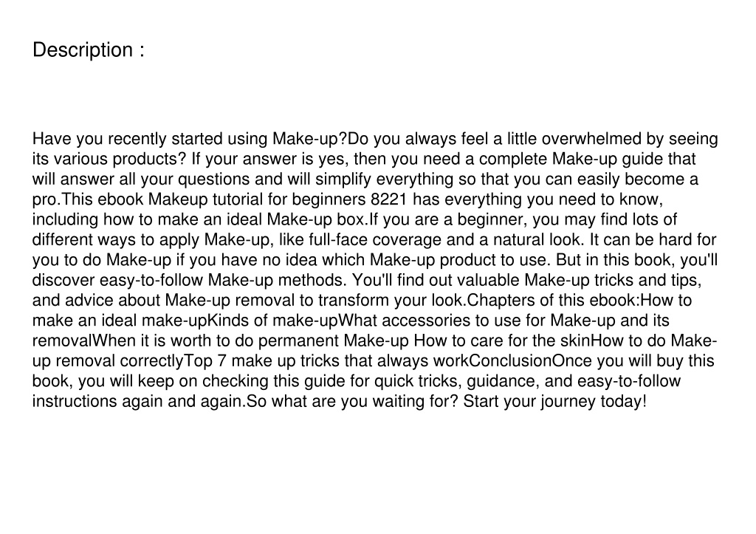The image size is (756, 534).
Task: Click the closing text "Start your journey today!"
Action: pos(555,402)
